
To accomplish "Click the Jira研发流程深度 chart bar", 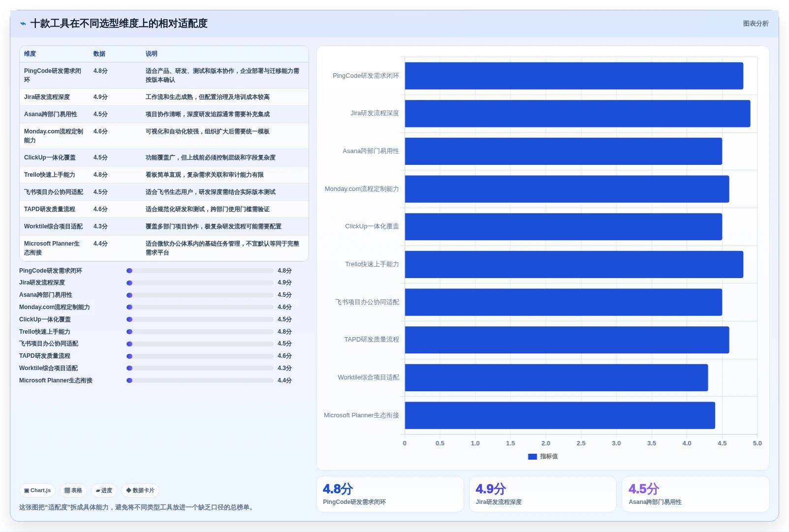I will (x=577, y=114).
